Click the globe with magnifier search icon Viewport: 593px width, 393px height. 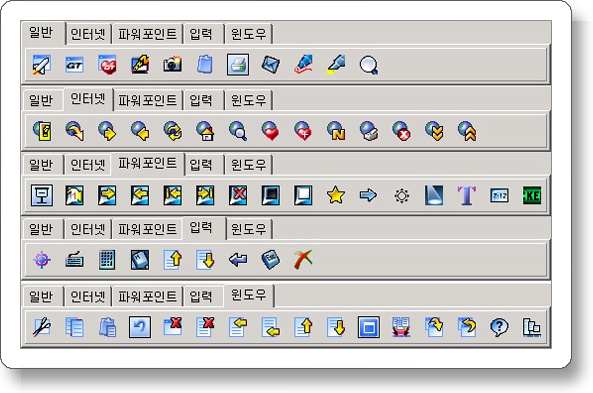click(x=238, y=131)
